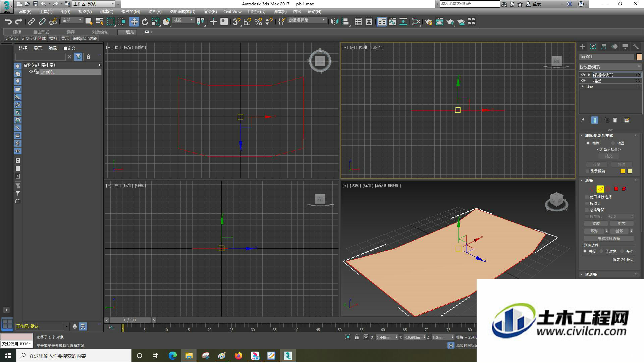644x363 pixels.
Task: Toggle the Percent Snap icon
Action: pos(258,22)
